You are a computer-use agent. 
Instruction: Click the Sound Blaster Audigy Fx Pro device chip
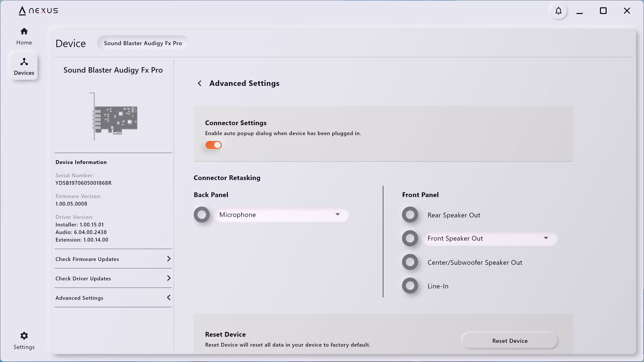click(143, 43)
